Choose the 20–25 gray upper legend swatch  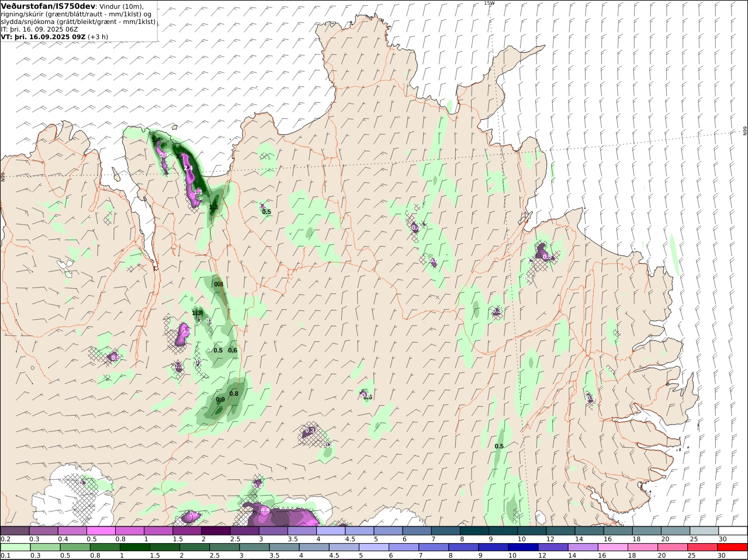pos(676,530)
